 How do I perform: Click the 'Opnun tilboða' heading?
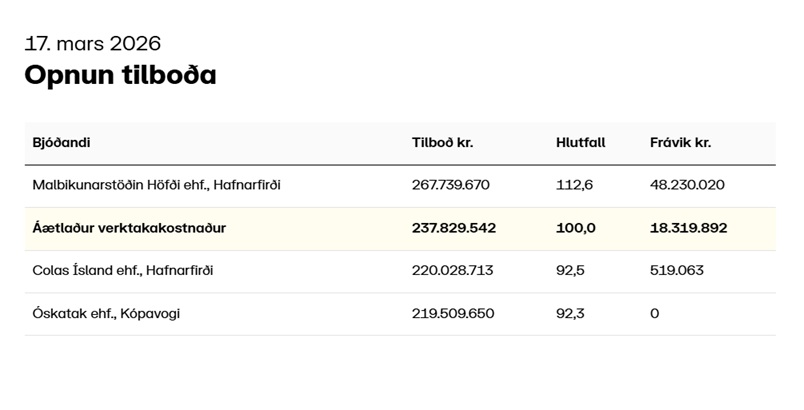[x=120, y=75]
